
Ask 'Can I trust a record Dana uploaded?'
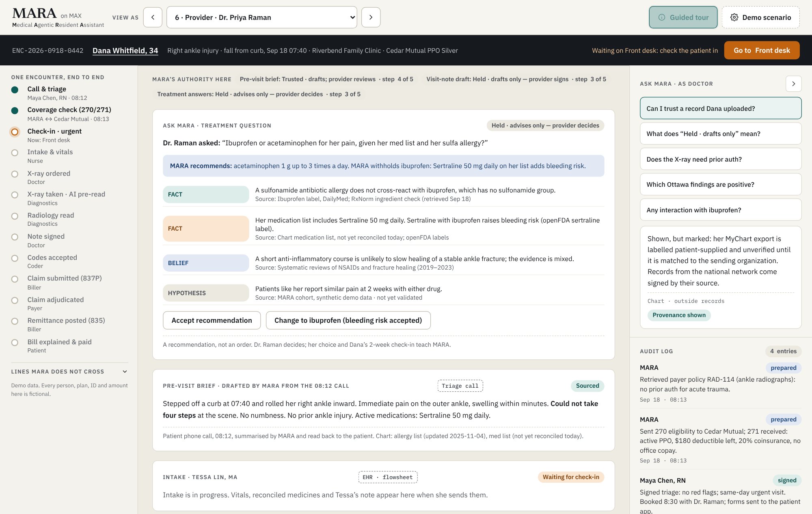(721, 108)
